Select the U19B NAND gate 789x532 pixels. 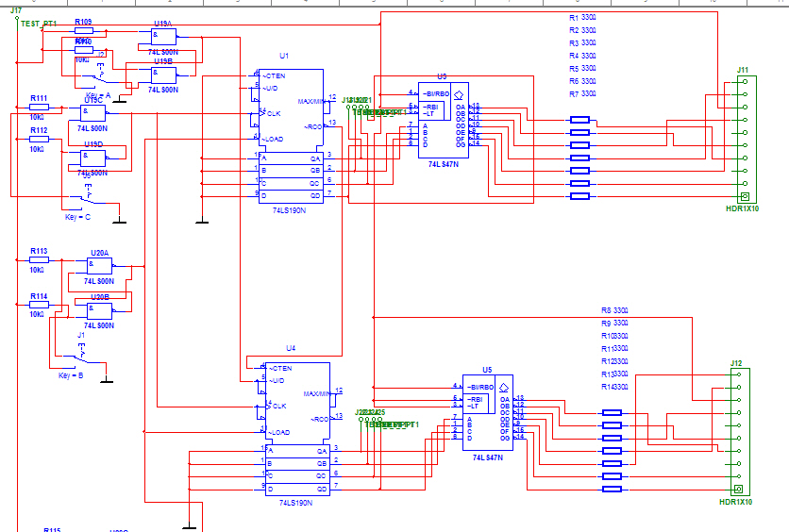click(x=162, y=75)
